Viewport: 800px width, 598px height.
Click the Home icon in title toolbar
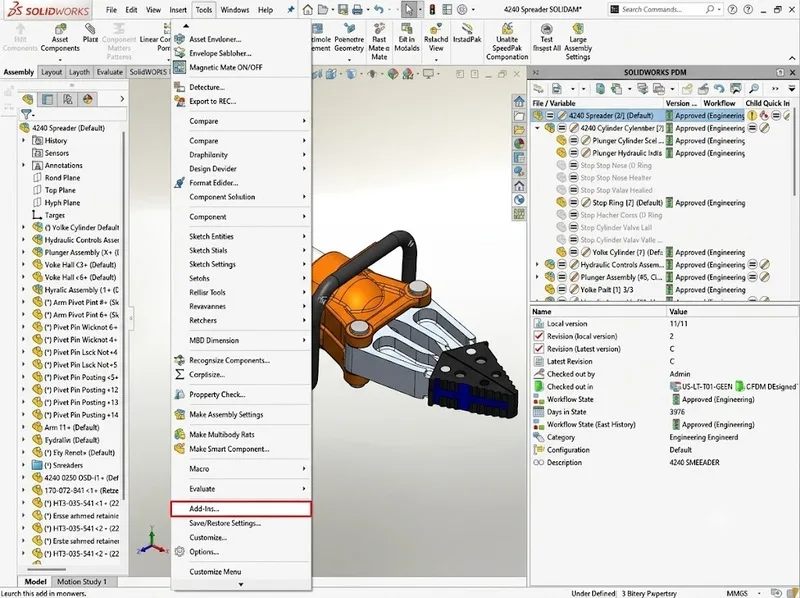308,10
